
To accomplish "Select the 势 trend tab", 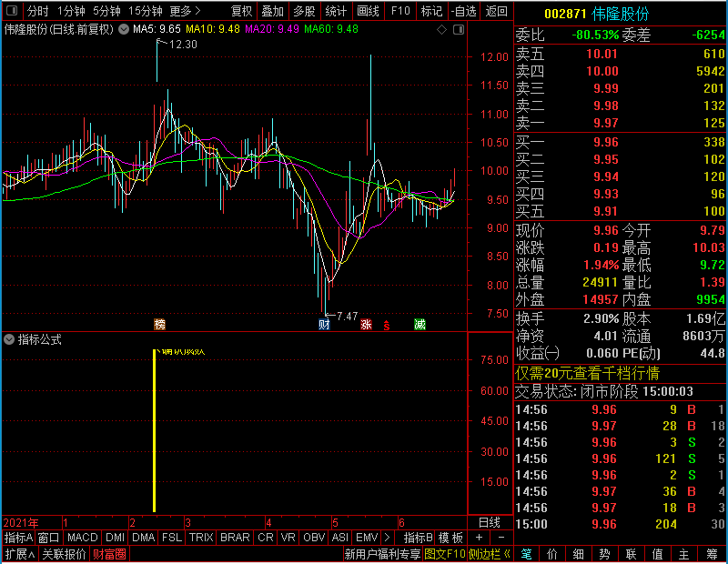I will [604, 554].
